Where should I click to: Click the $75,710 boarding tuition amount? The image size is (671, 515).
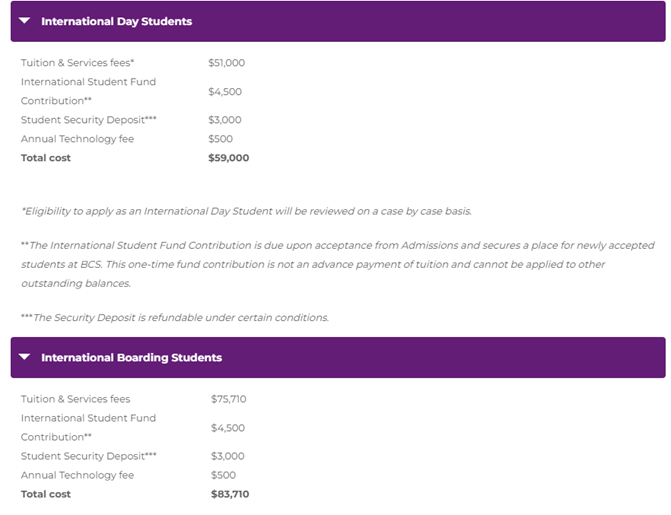pos(229,399)
